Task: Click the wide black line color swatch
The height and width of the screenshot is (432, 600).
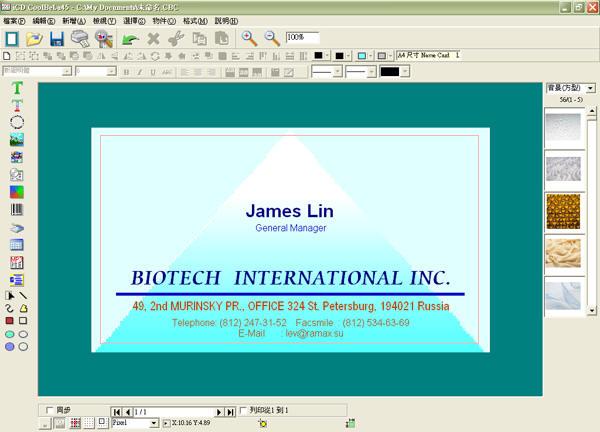Action: (390, 72)
